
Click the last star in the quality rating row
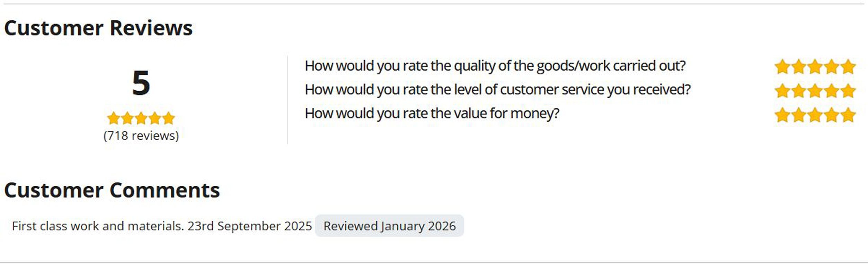coord(848,67)
